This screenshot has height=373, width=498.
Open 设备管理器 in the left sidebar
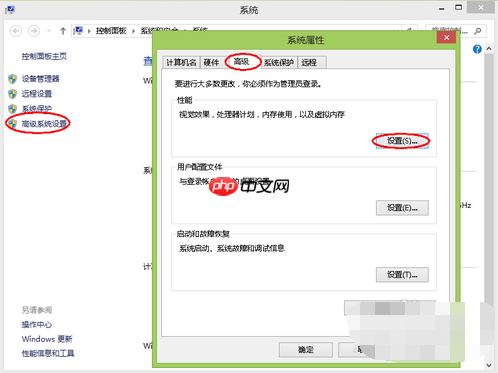[41, 79]
